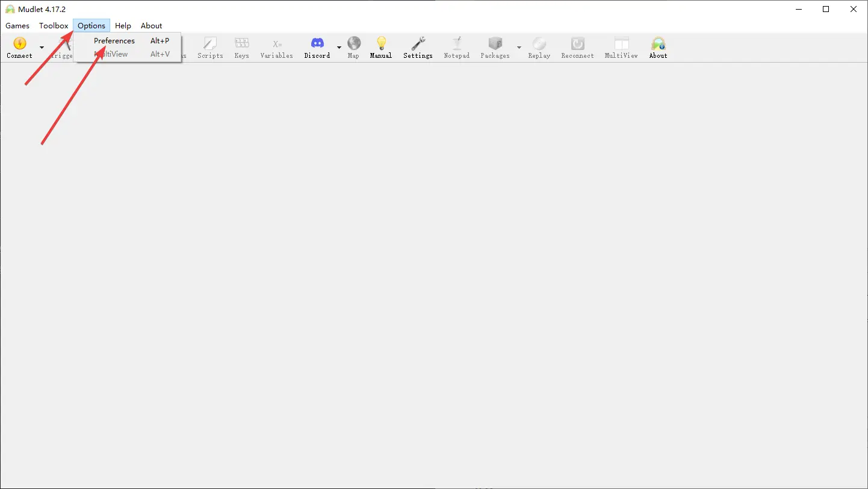The width and height of the screenshot is (868, 489).
Task: Close the open Options menu
Action: pos(91,26)
